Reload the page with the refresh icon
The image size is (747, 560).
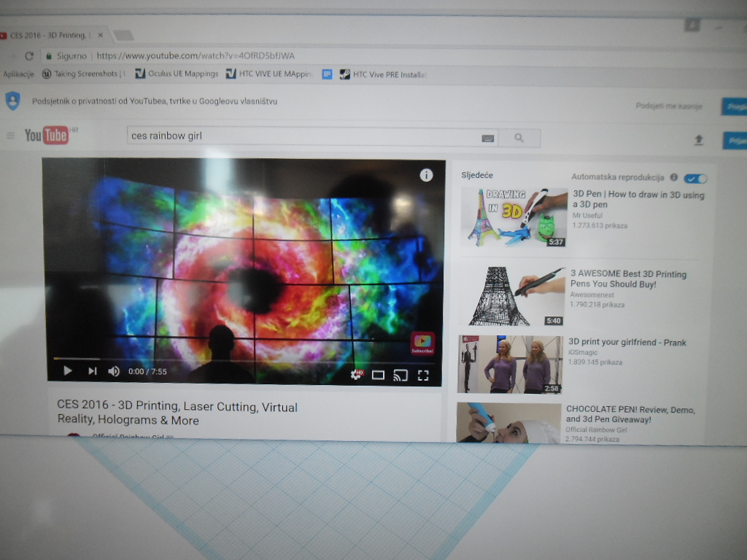click(x=29, y=56)
